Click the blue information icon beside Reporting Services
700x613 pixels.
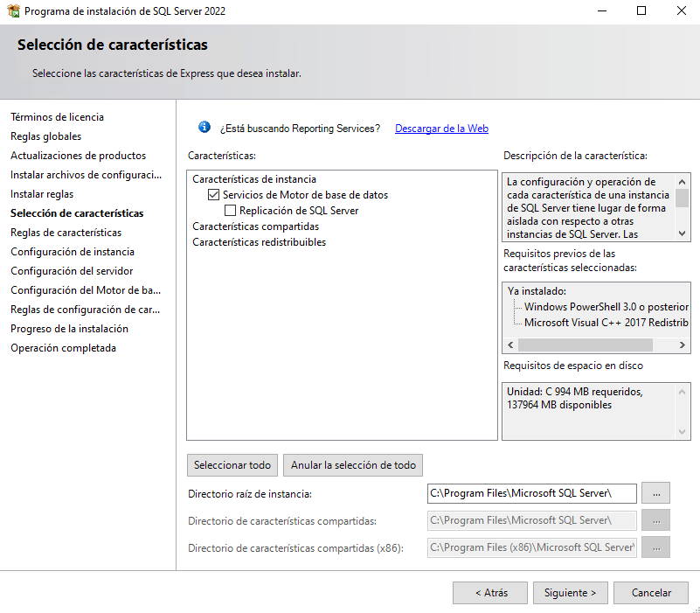[204, 128]
